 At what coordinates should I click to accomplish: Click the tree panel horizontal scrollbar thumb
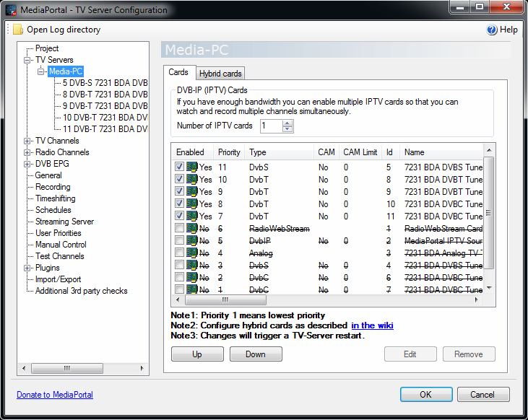[67, 368]
